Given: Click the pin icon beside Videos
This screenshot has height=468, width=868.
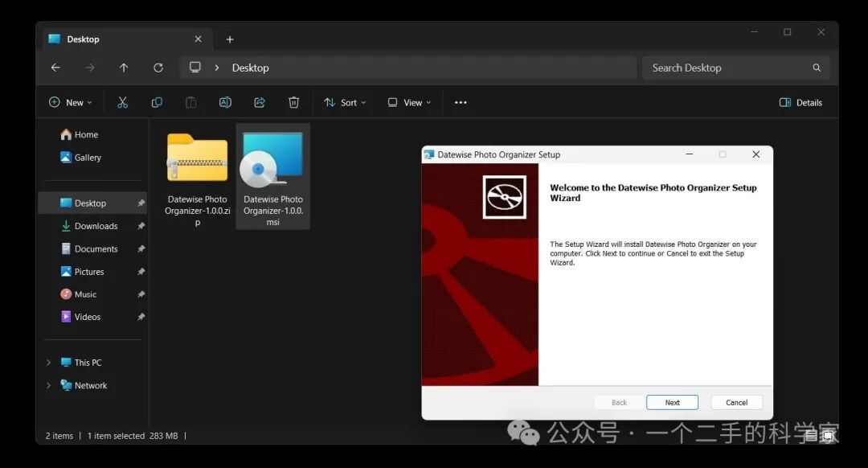Looking at the screenshot, I should (141, 317).
